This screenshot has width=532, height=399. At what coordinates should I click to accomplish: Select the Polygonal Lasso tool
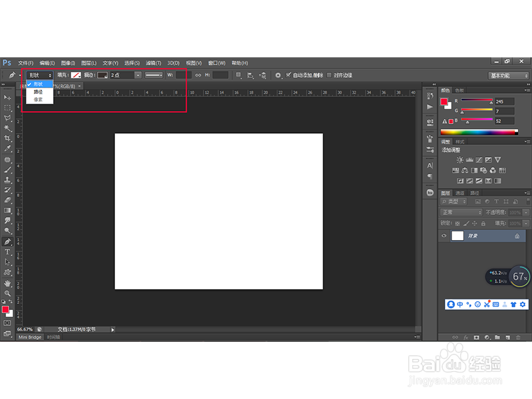[7, 118]
